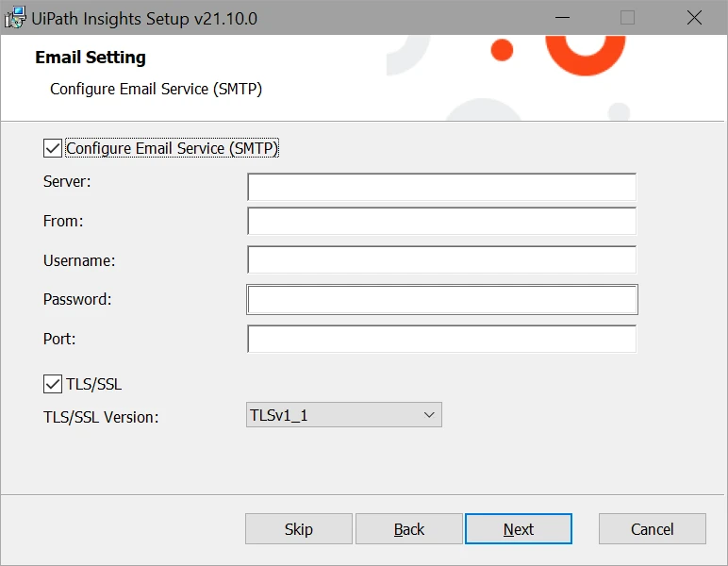Cancel the Insights setup
This screenshot has width=728, height=566.
653,529
